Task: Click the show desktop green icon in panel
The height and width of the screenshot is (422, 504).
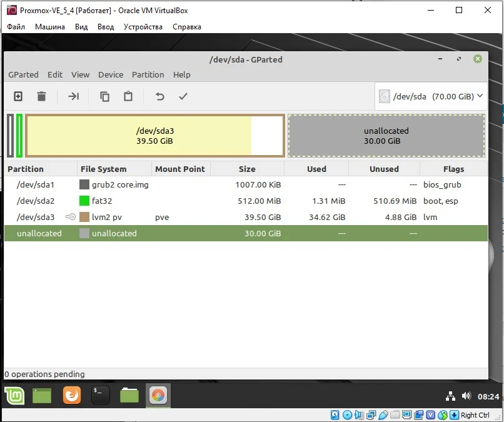Action: (x=42, y=395)
